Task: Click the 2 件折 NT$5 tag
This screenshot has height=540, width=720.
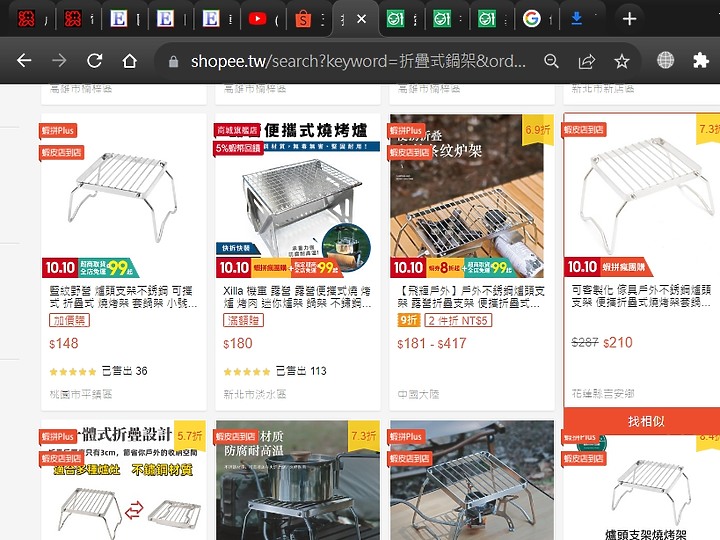Action: tap(458, 320)
